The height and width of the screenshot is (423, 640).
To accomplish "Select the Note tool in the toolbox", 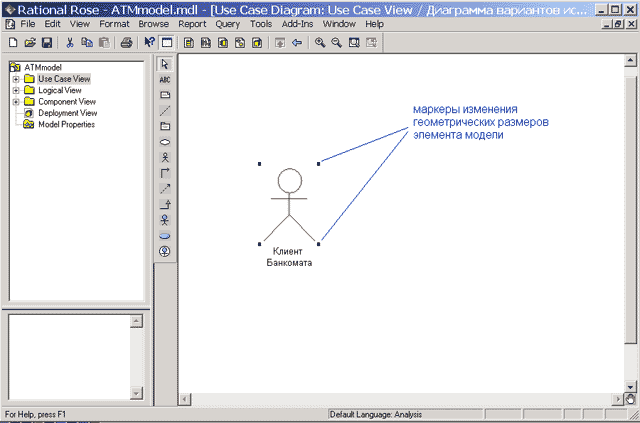I will point(165,95).
